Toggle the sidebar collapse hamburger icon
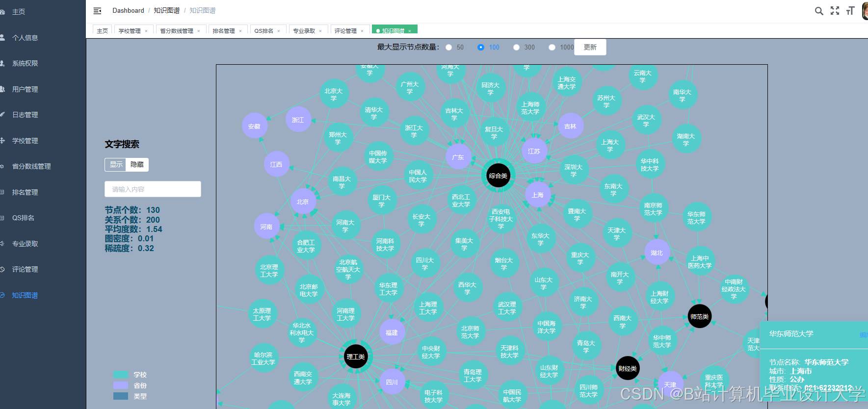This screenshot has width=868, height=409. click(x=97, y=11)
